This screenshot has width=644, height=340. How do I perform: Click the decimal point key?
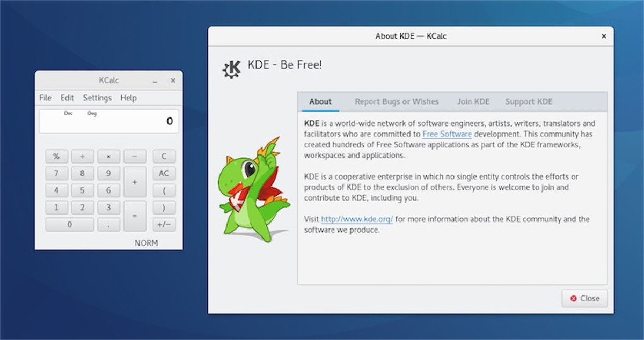click(x=109, y=225)
